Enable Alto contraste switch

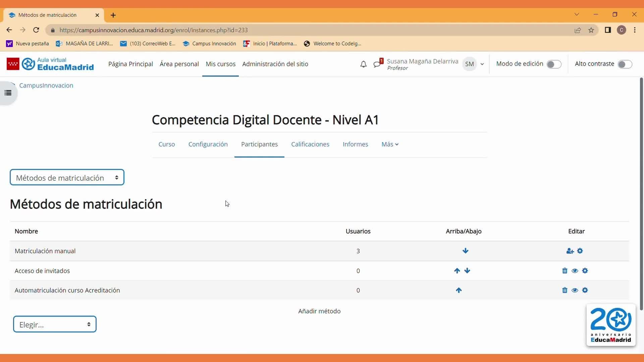coord(625,64)
